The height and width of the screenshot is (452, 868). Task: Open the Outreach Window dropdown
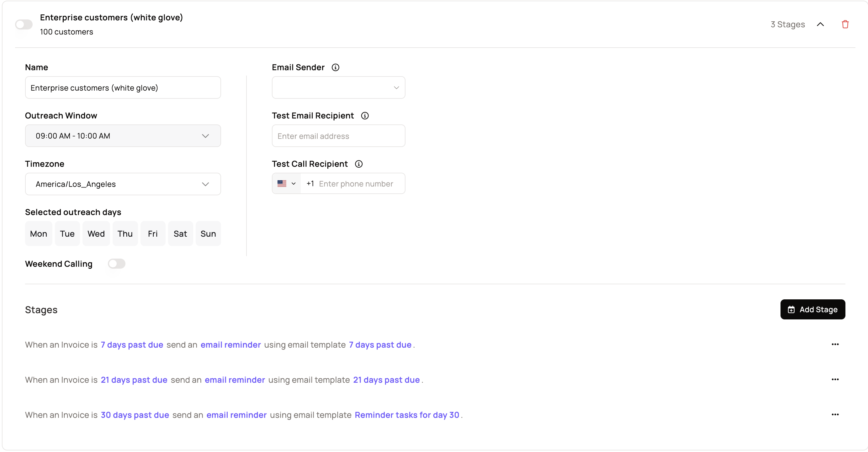(x=123, y=136)
